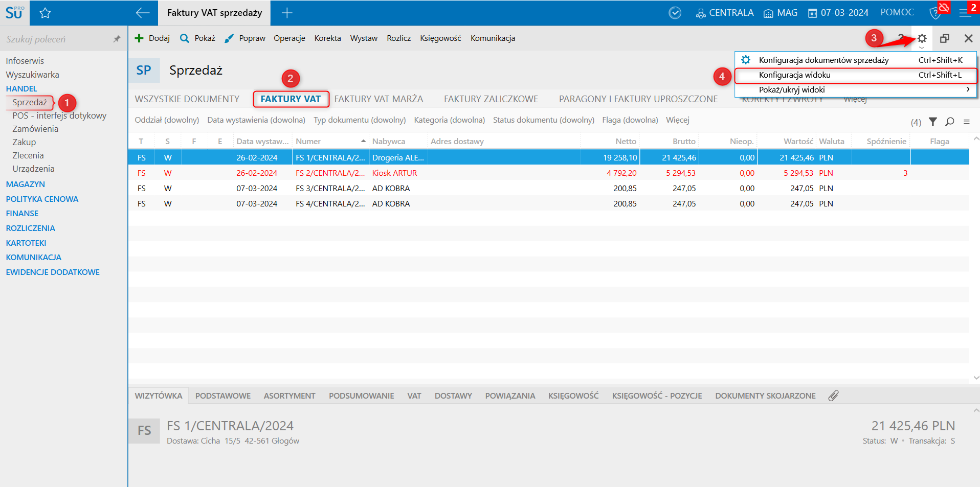Image resolution: width=980 pixels, height=487 pixels.
Task: Select Konfiguracja dokumentów sprzedaży
Action: coord(856,60)
